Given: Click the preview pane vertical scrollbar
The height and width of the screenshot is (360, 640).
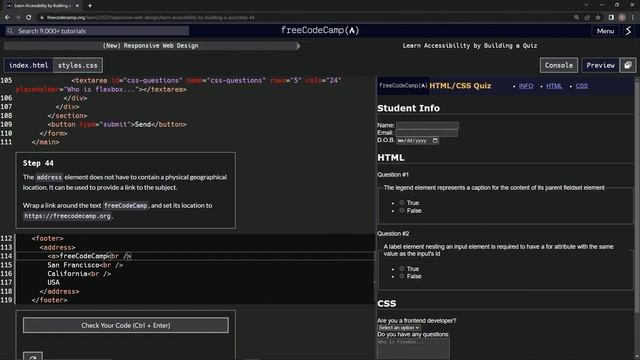Looking at the screenshot, I should tap(637, 195).
